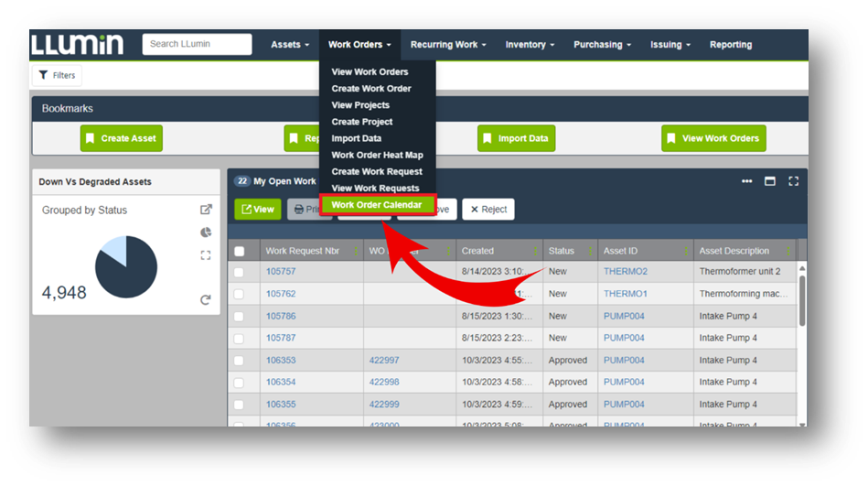868x486 pixels.
Task: Click the dark slice of pie chart
Action: pos(130,275)
